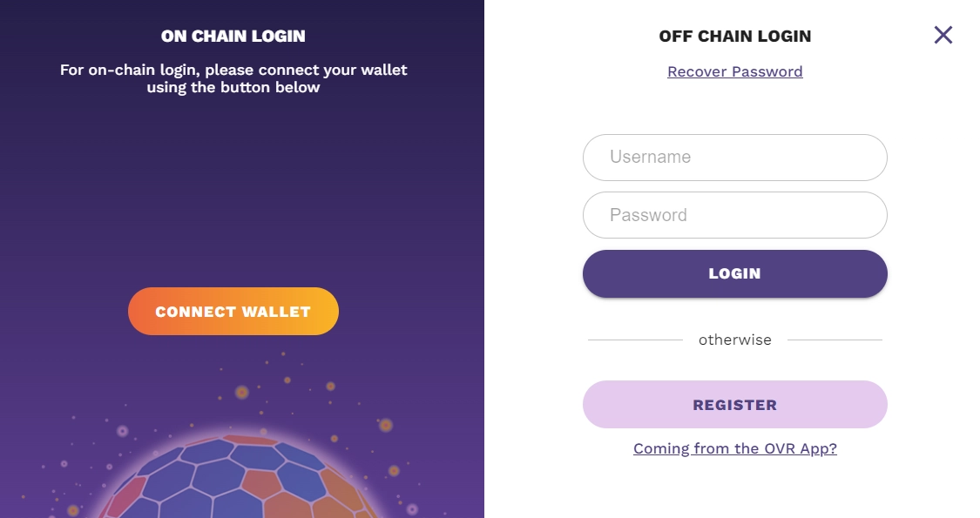Click the horizontal line right of 'otherwise'
Viewport: 980px width, 518px height.
pos(835,340)
